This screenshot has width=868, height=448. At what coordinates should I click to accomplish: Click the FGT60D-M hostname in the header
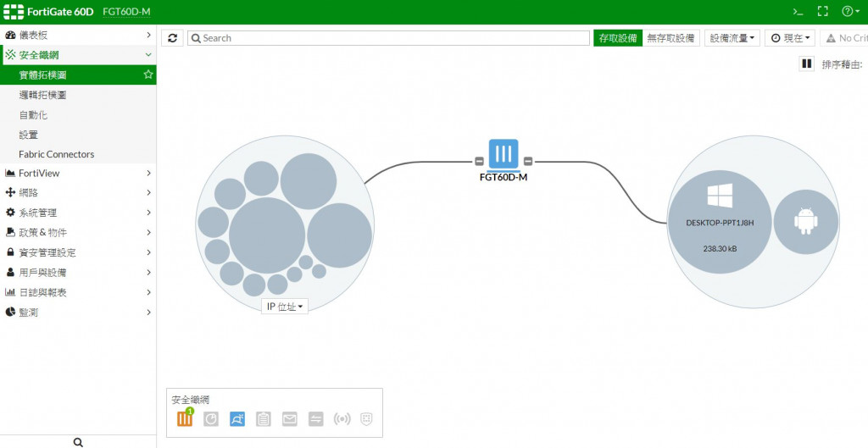tap(127, 12)
